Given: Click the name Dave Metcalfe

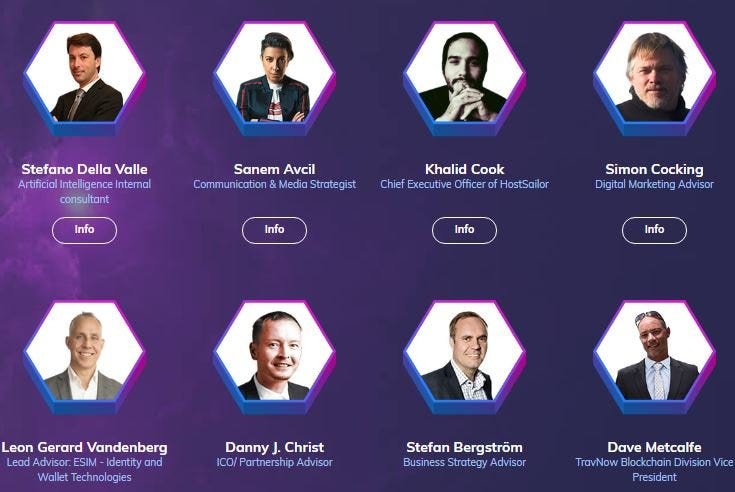Looking at the screenshot, I should (x=654, y=447).
